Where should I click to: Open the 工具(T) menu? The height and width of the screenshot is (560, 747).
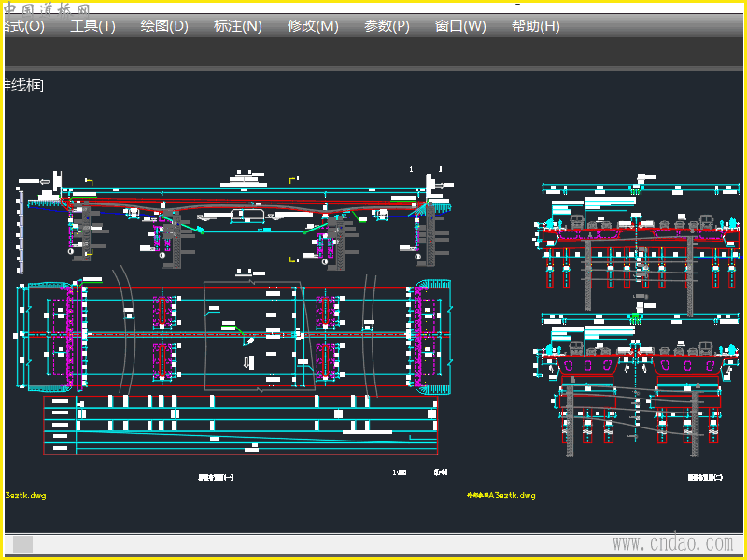tap(92, 26)
